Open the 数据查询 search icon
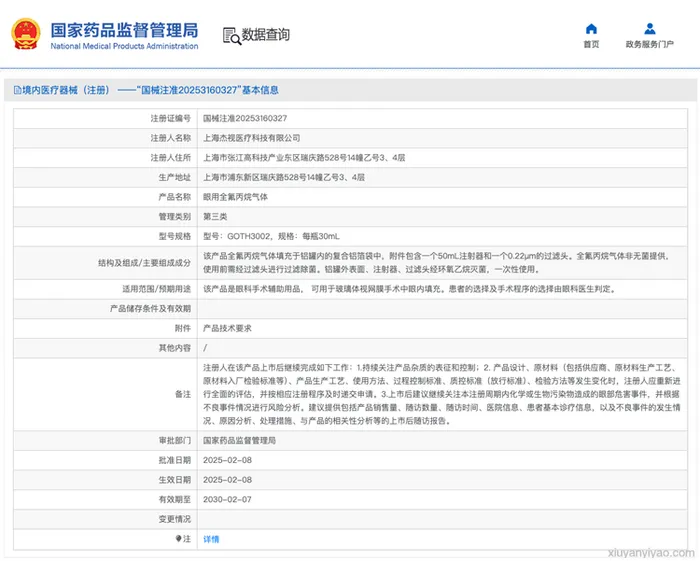The width and height of the screenshot is (700, 561). tap(232, 36)
